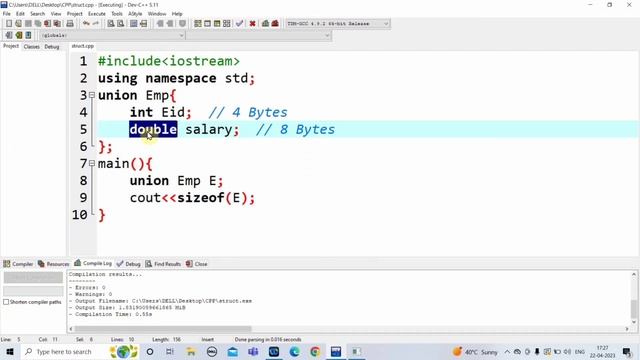Open Google Chrome from the taskbar
This screenshot has width=640, height=360.
pyautogui.click(x=315, y=351)
